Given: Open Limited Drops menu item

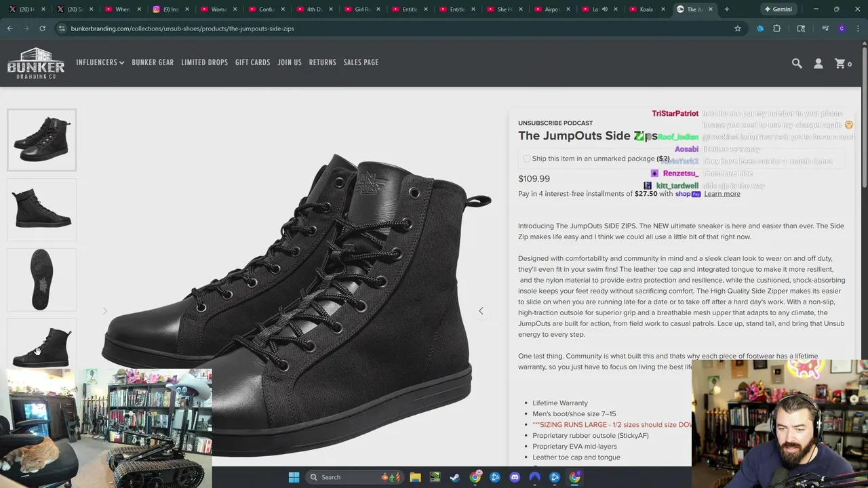Looking at the screenshot, I should coord(204,62).
